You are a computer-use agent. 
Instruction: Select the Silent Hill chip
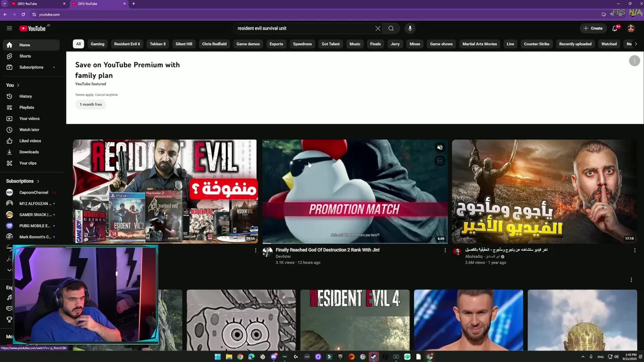coord(184,44)
